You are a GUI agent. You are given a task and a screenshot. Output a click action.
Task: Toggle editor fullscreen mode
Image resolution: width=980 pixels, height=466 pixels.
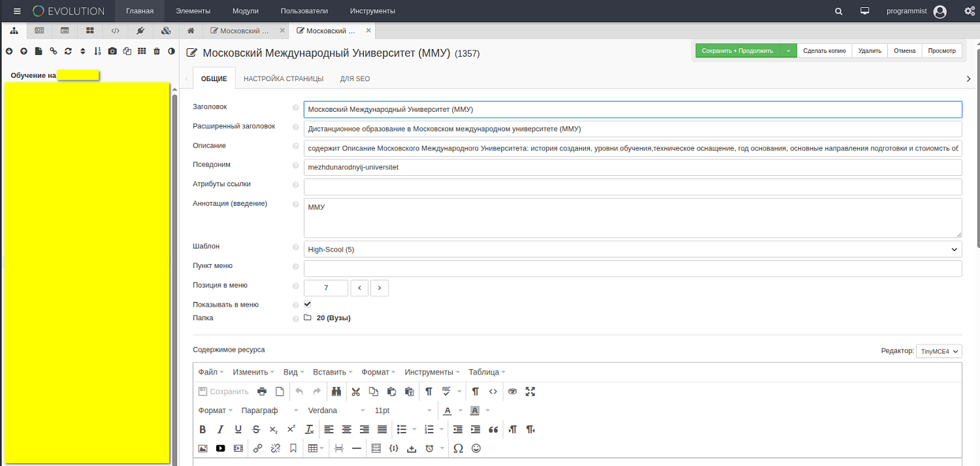click(531, 391)
